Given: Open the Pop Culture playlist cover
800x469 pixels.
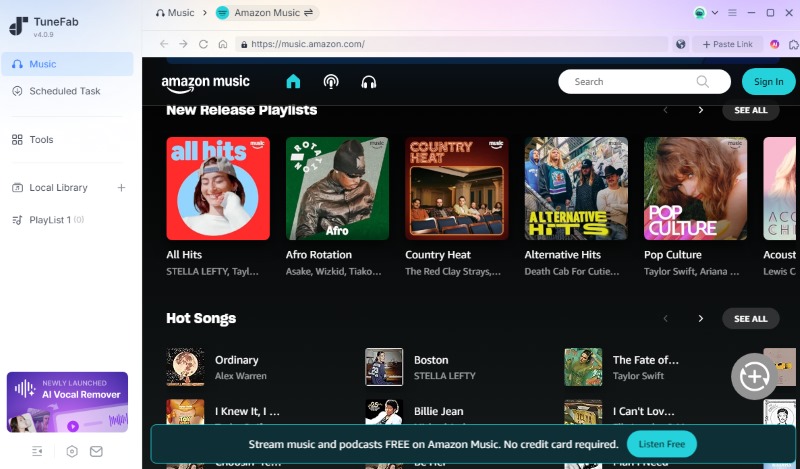Looking at the screenshot, I should point(695,188).
